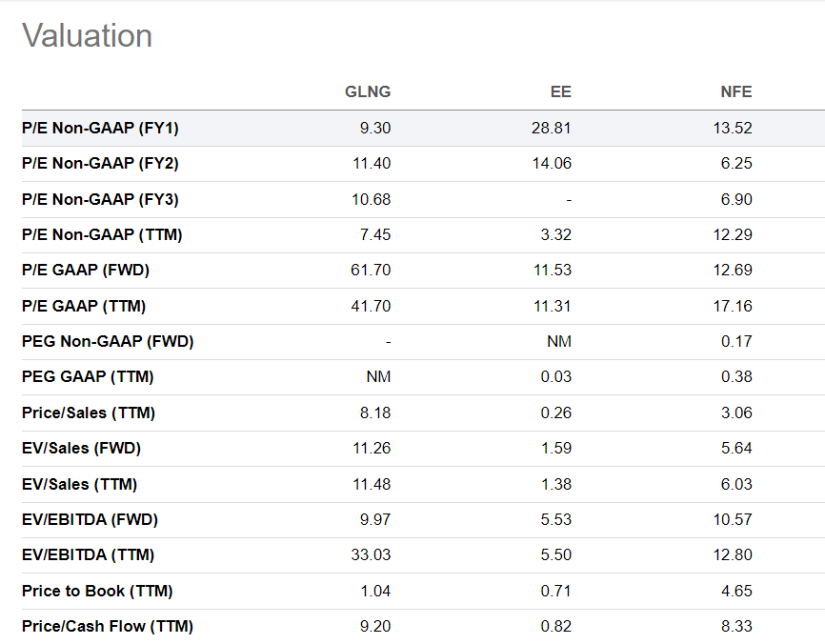Click the P/E Non-GAAP (FY1) row label
The image size is (825, 644).
(x=104, y=127)
